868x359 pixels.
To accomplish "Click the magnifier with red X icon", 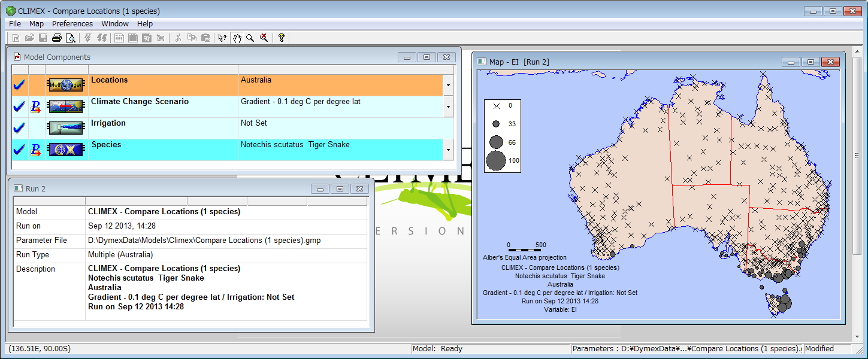I will point(264,38).
